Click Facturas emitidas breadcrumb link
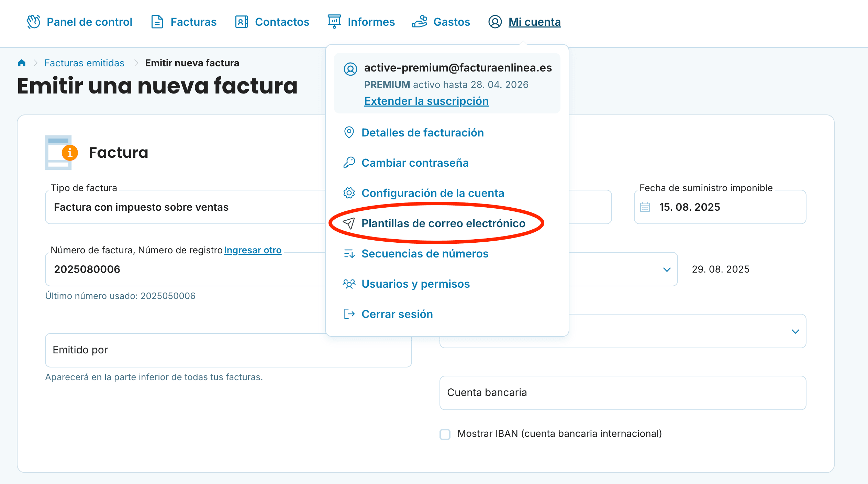The width and height of the screenshot is (868, 484). (84, 63)
